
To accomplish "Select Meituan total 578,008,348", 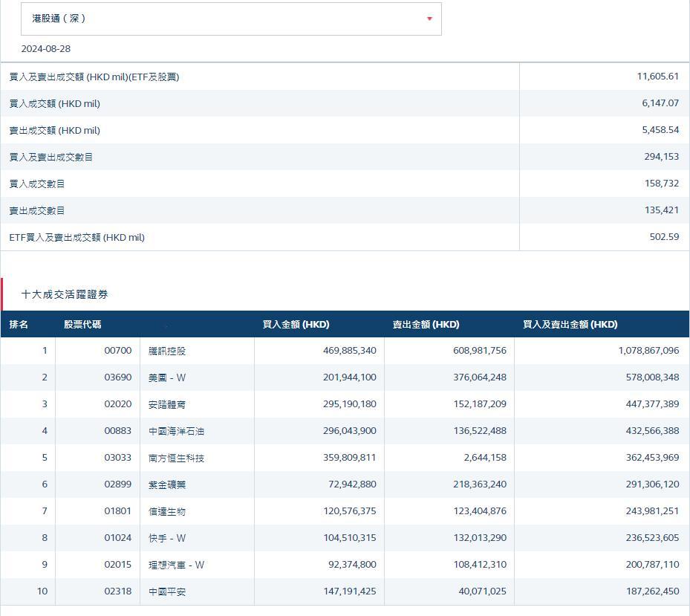I will point(652,377).
